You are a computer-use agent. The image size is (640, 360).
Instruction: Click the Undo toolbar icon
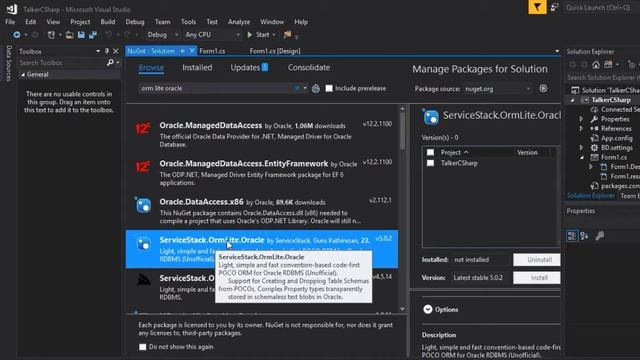[x=109, y=35]
